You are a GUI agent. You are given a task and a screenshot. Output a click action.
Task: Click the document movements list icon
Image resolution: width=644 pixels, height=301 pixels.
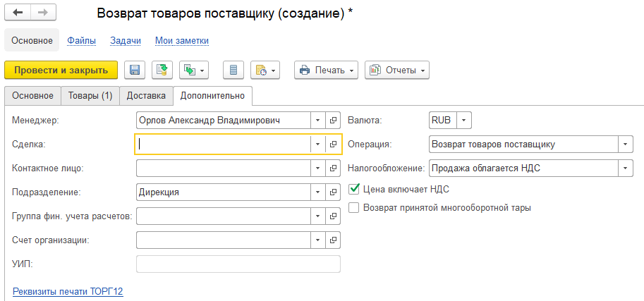(233, 70)
